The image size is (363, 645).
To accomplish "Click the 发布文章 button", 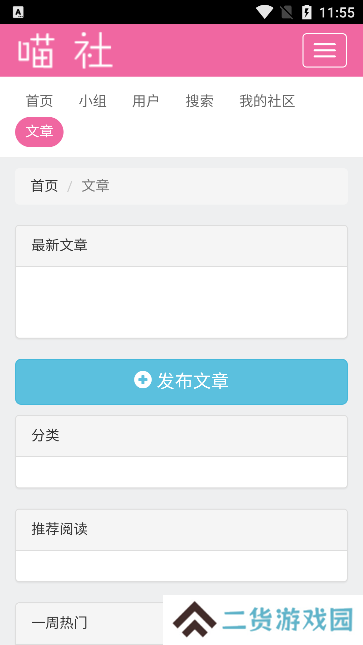I will pos(182,382).
